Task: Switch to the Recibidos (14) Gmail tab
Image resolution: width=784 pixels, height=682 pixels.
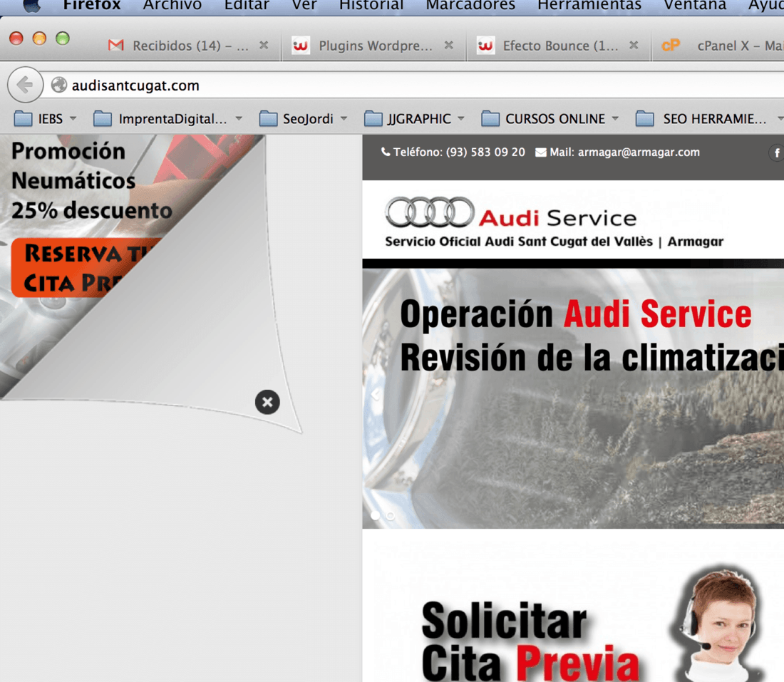Action: (189, 46)
